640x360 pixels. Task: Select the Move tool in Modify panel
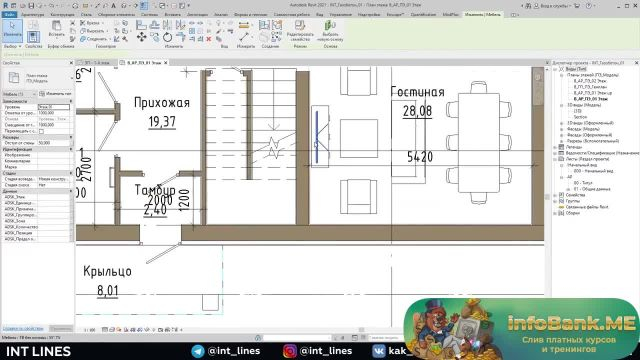(141, 37)
